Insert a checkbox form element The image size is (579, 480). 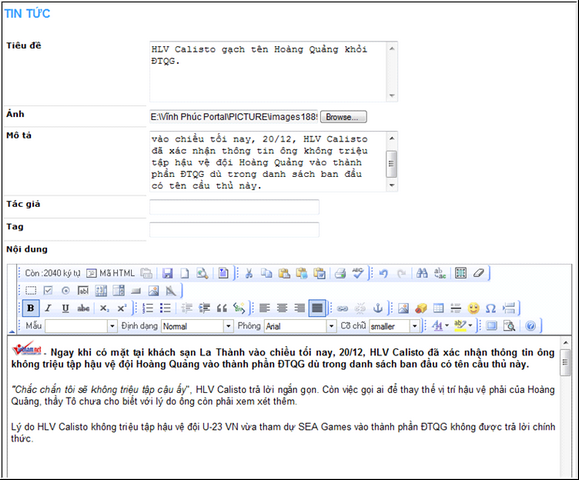[48, 291]
